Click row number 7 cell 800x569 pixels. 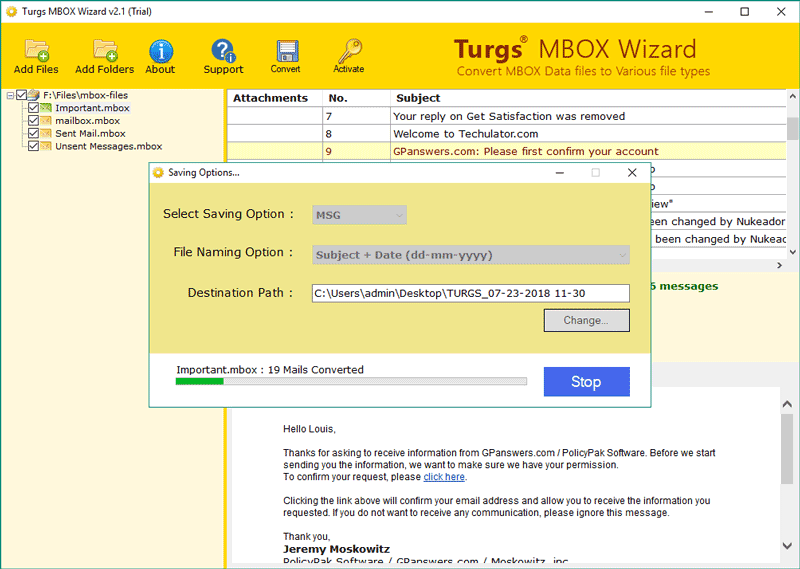[x=356, y=116]
